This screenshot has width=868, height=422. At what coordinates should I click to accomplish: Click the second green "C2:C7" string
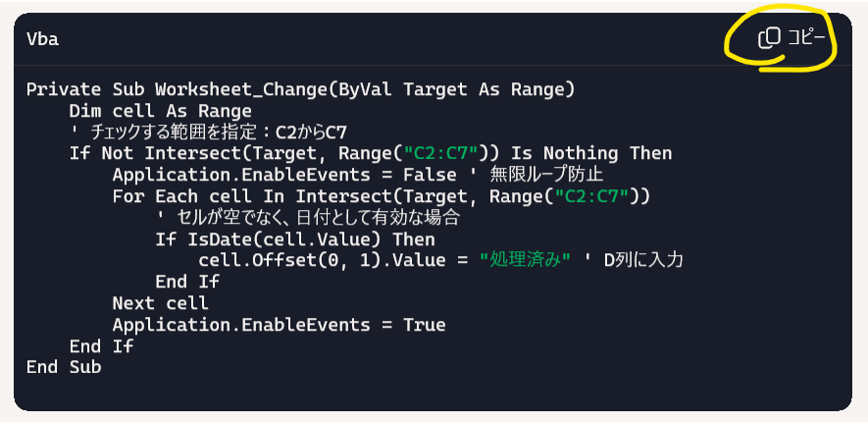pos(596,196)
